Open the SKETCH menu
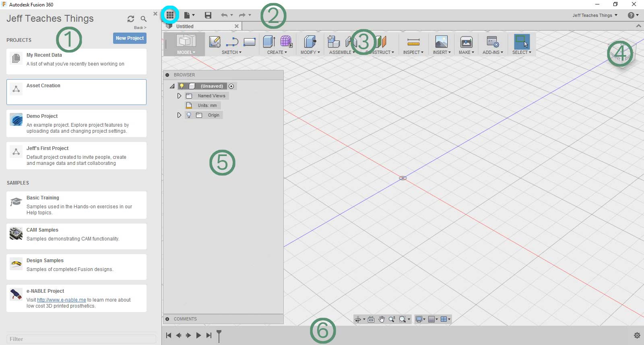This screenshot has height=345, width=644. [231, 52]
